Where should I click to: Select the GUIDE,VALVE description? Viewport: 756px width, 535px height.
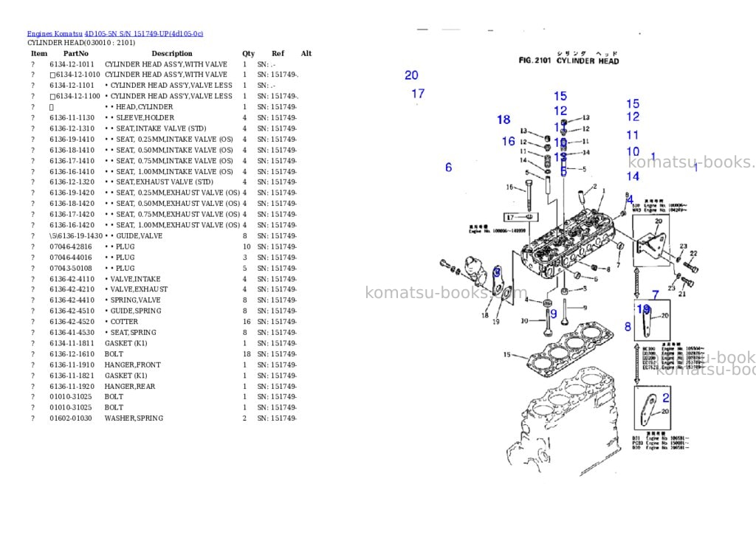tap(139, 235)
